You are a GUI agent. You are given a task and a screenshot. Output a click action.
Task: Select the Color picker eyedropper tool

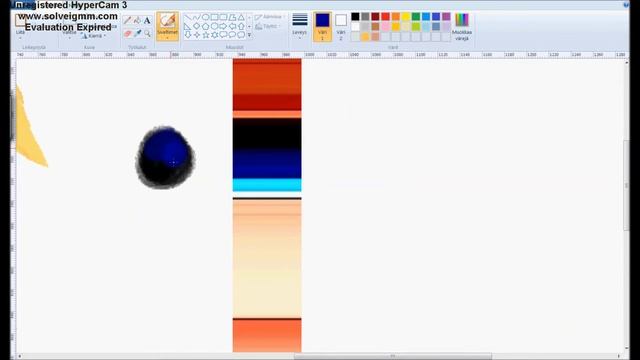pyautogui.click(x=137, y=33)
